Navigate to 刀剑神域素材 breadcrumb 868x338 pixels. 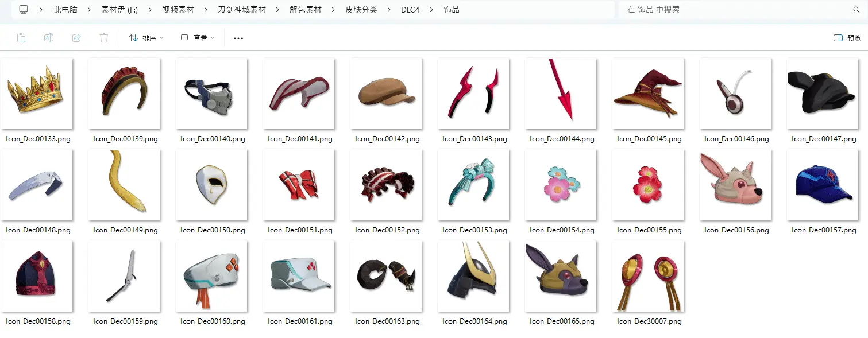(242, 10)
